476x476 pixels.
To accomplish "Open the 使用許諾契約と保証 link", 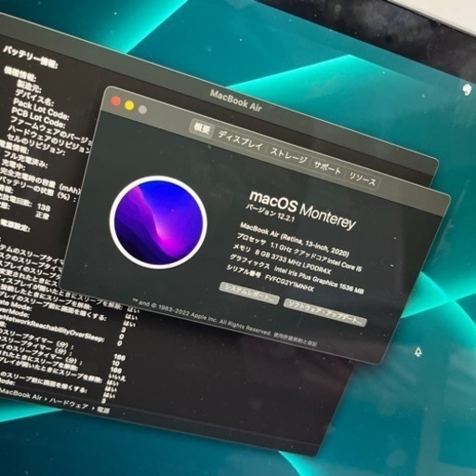I will click(295, 338).
